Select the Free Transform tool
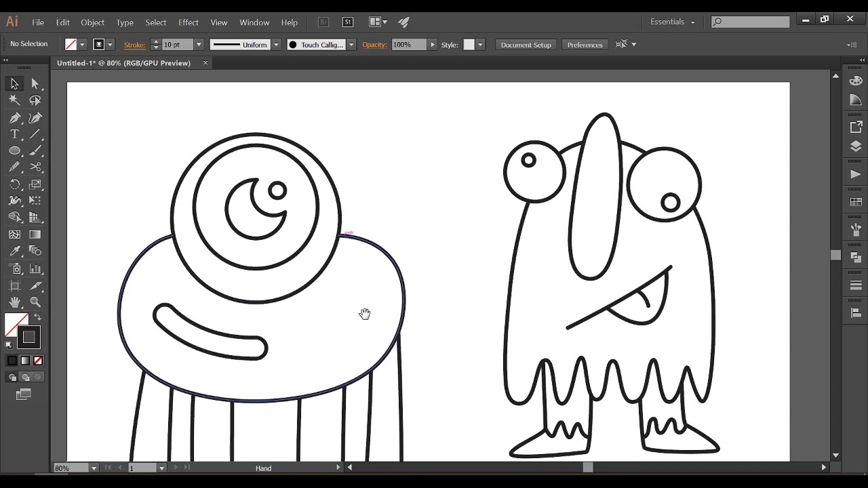The image size is (868, 488). [x=35, y=201]
